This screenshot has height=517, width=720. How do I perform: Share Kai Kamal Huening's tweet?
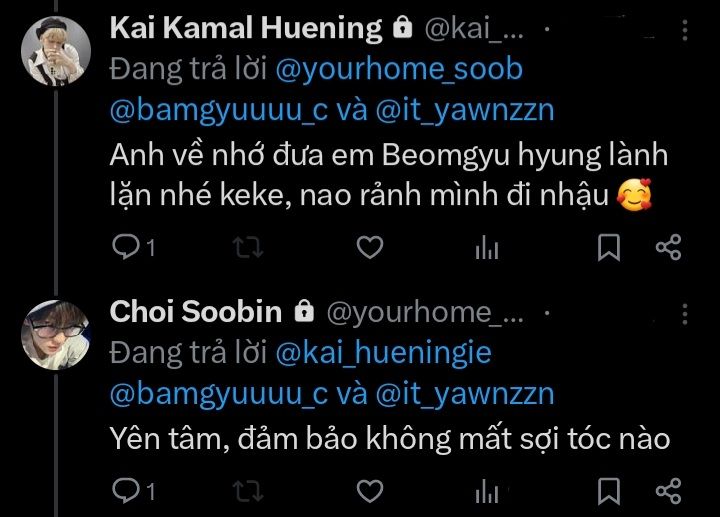[669, 247]
